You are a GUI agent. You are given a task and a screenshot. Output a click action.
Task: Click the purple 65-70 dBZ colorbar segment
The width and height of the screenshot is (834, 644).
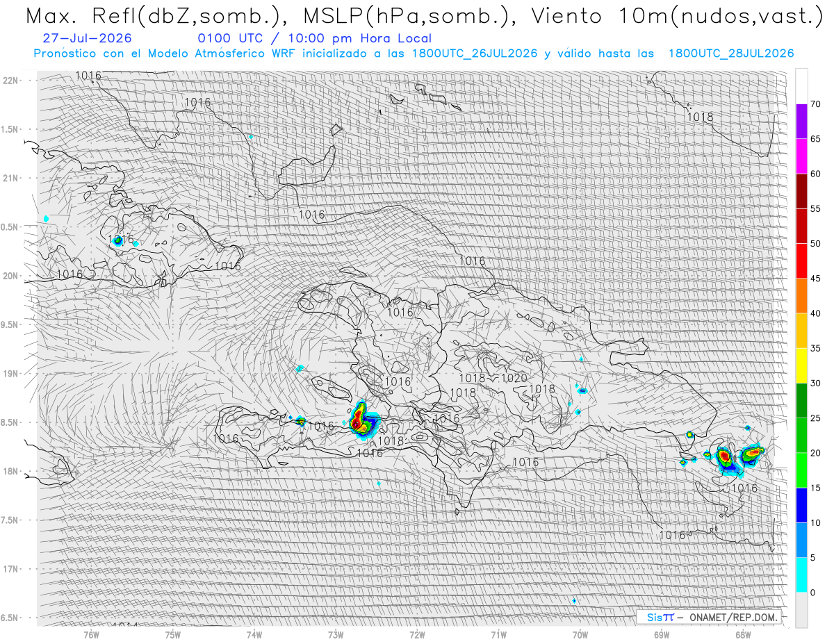(801, 122)
